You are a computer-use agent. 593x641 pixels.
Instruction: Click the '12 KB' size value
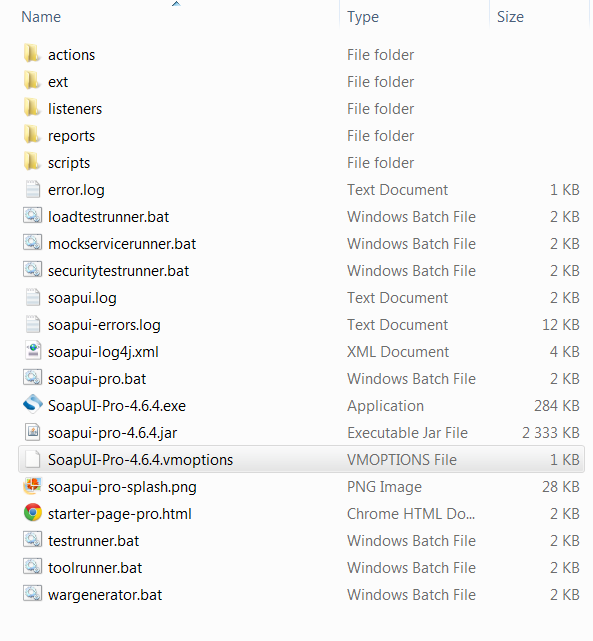pos(561,325)
